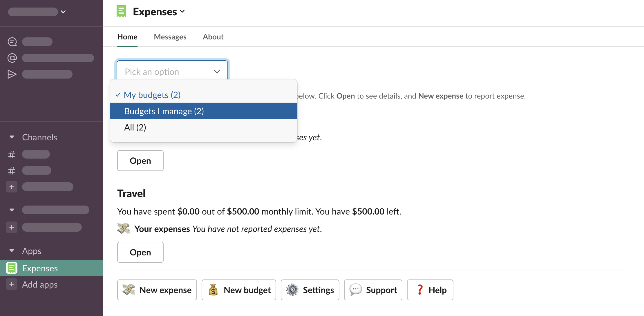Image resolution: width=644 pixels, height=316 pixels.
Task: Click the flying money Your expenses icon
Action: (x=124, y=229)
